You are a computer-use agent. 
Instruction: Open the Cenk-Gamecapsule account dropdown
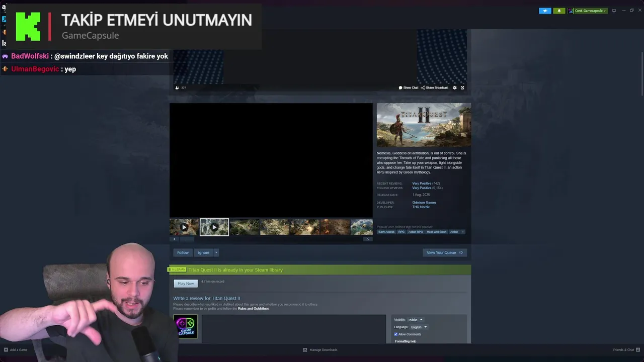[591, 11]
